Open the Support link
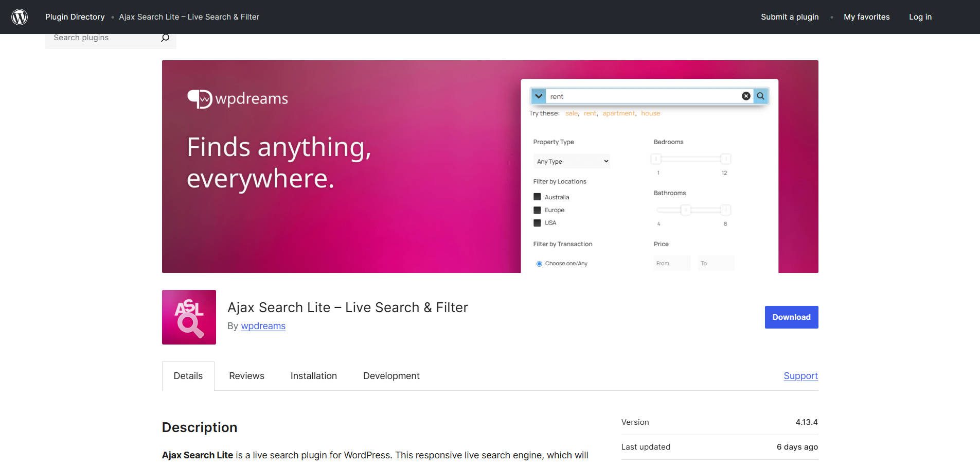Image resolution: width=980 pixels, height=464 pixels. point(800,375)
